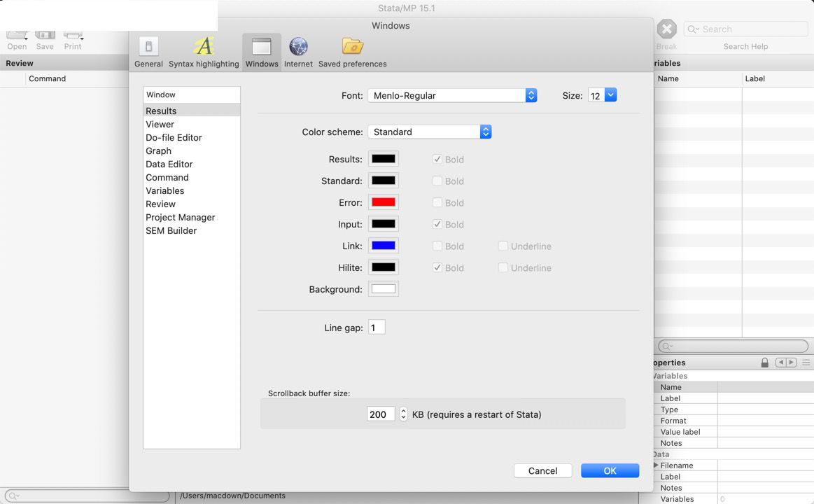
Task: Expand the Filename row in Properties
Action: point(657,465)
